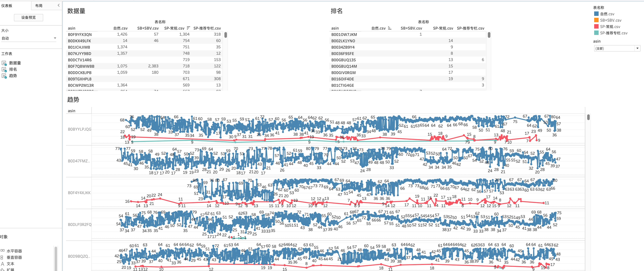The image size is (644, 271).
Task: Select row B0DKX49LFK in the 数据量 table
Action: click(144, 41)
